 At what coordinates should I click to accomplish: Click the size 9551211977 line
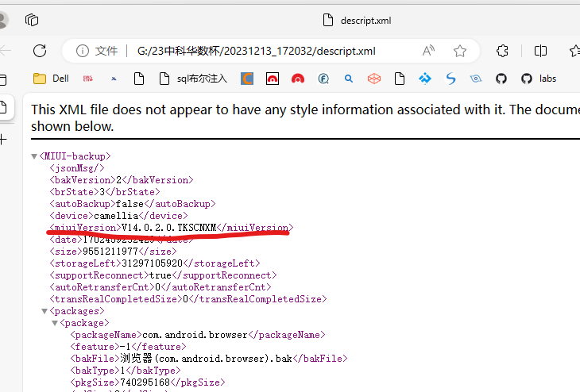tap(113, 252)
